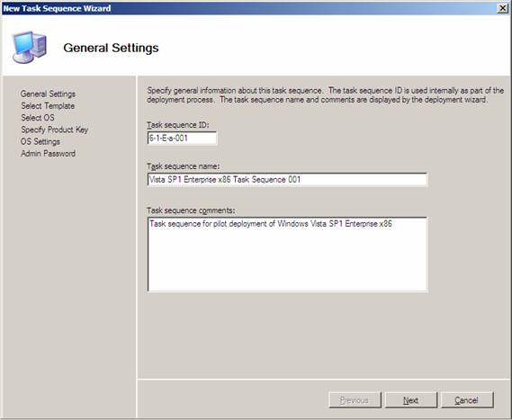Focus the Task sequence name field

[287, 180]
